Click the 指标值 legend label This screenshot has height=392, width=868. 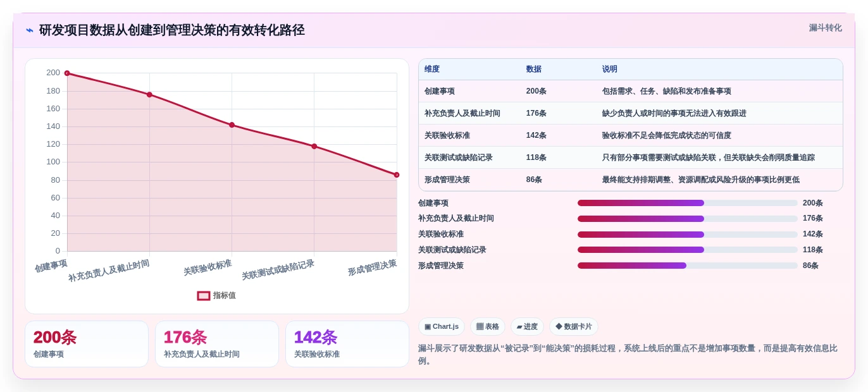pyautogui.click(x=225, y=296)
